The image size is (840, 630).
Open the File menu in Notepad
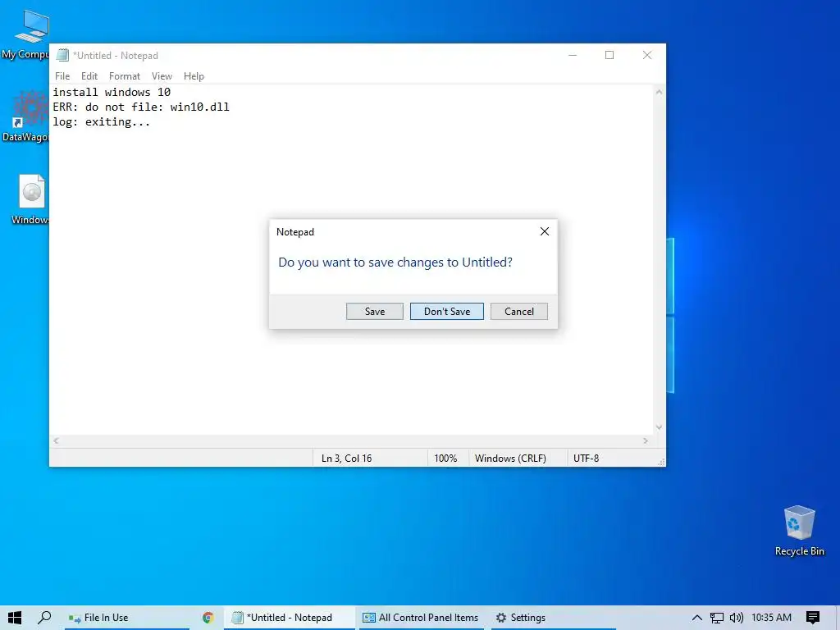(x=62, y=76)
